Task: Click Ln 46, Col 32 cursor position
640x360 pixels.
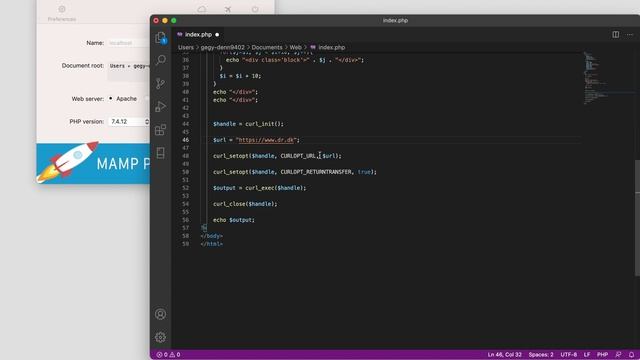Action: click(504, 355)
